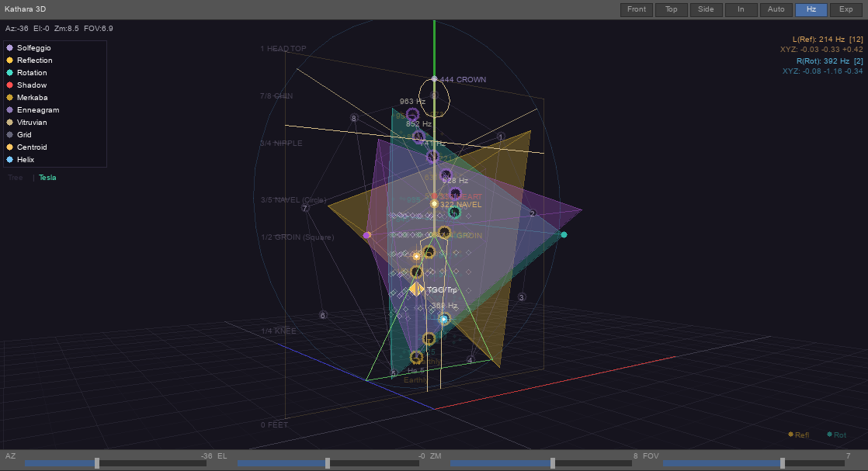The width and height of the screenshot is (868, 471).
Task: Toggle the Shadow layer visibility
Action: 8,85
